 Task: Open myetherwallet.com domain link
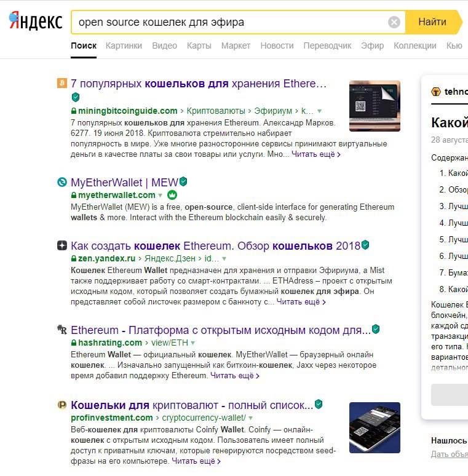click(x=117, y=195)
